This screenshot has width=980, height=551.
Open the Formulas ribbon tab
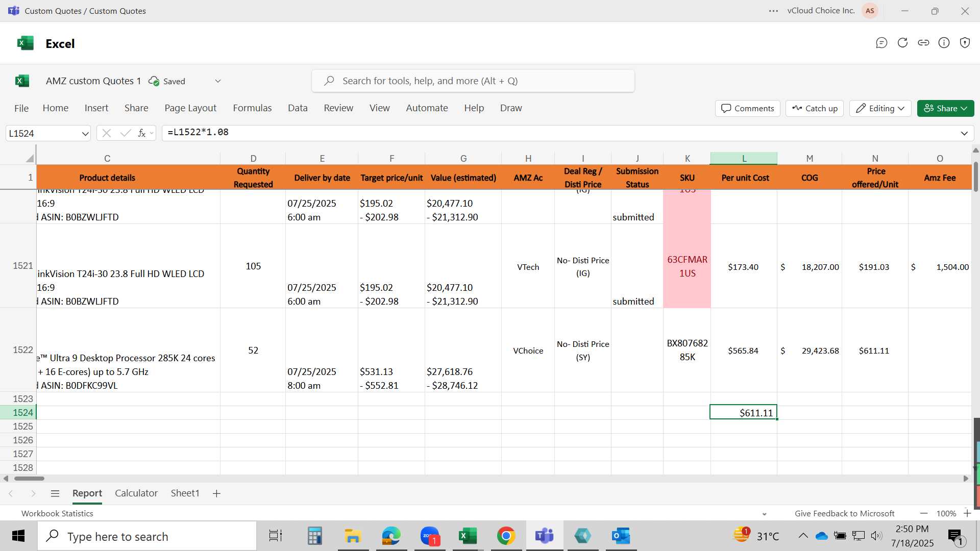pos(252,108)
